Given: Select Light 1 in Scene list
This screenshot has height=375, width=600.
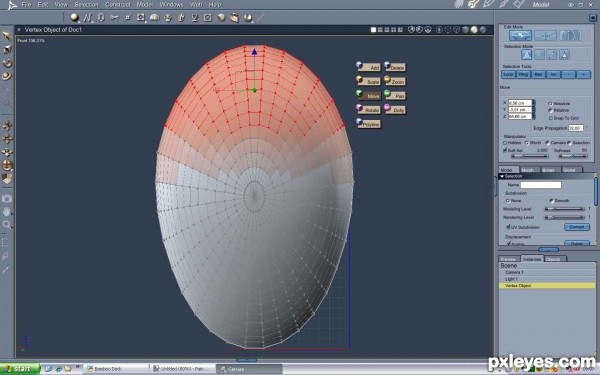Looking at the screenshot, I should [x=547, y=279].
